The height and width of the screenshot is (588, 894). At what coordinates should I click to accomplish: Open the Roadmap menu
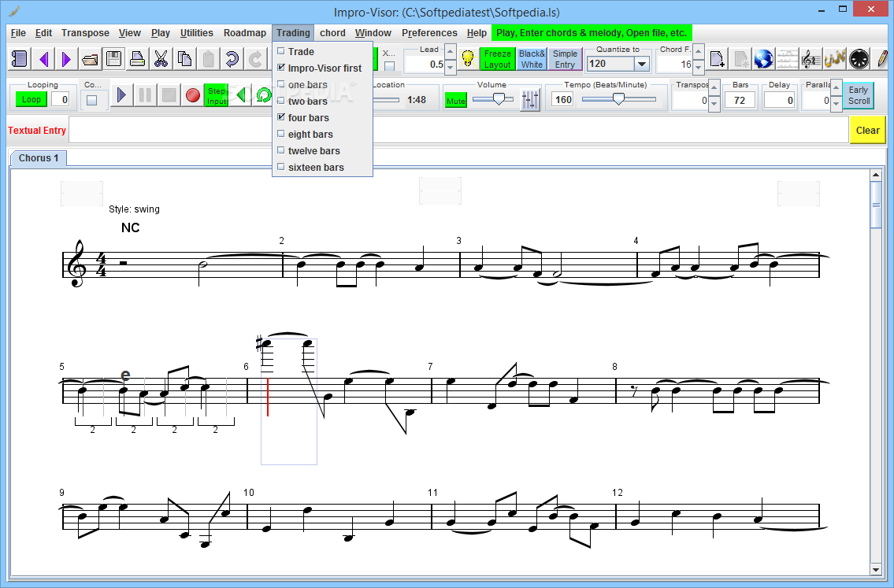[245, 33]
